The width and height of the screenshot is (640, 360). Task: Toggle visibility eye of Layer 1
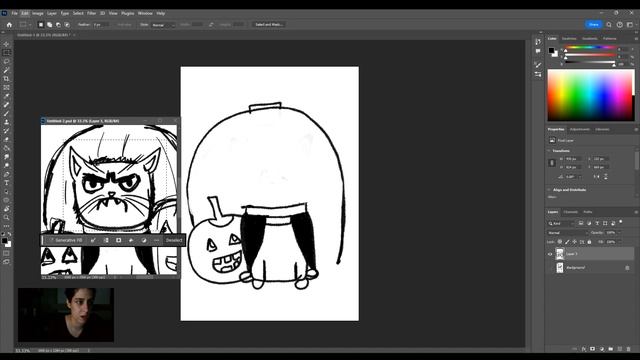tap(550, 254)
